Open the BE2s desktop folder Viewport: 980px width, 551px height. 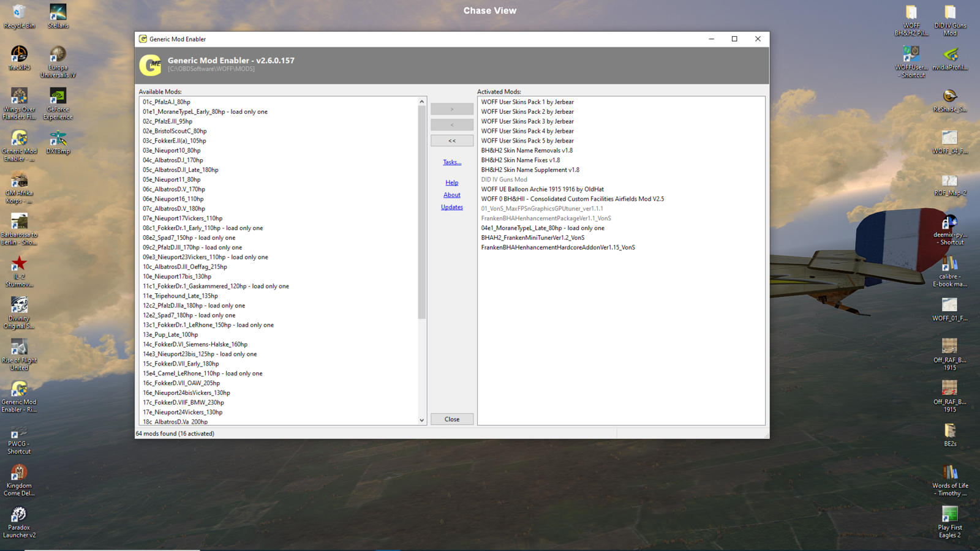950,435
